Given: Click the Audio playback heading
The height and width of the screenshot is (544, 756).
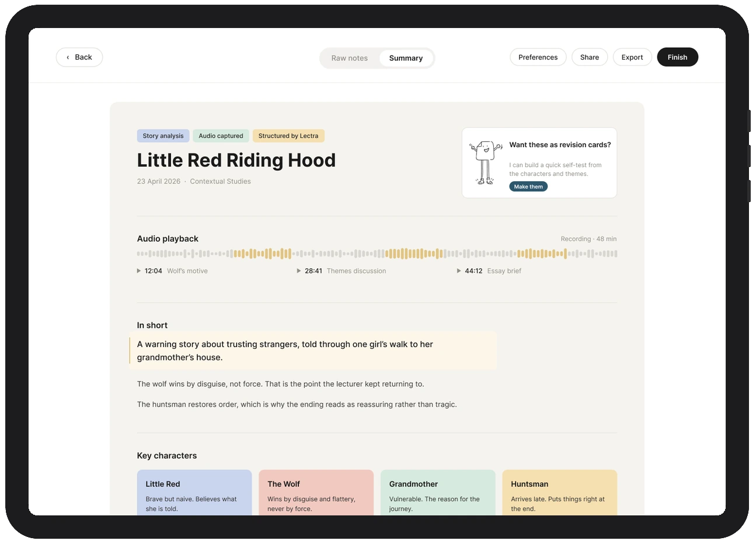Looking at the screenshot, I should coord(168,239).
